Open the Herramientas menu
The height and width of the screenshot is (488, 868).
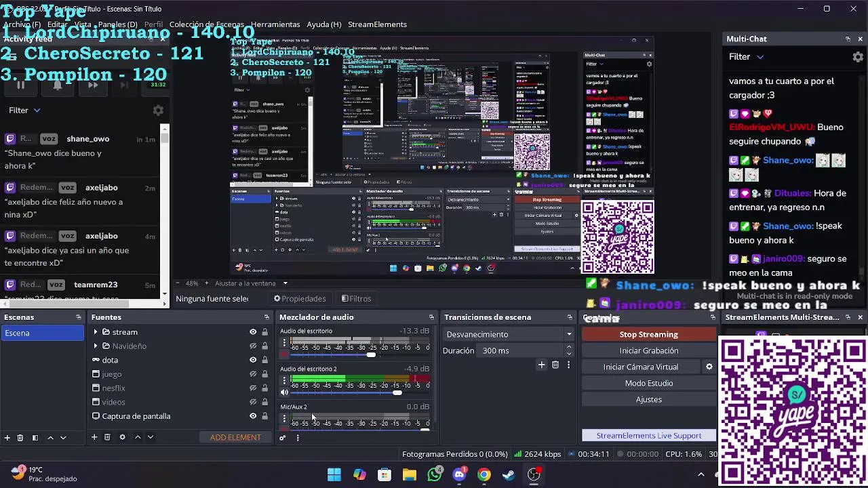pyautogui.click(x=275, y=24)
